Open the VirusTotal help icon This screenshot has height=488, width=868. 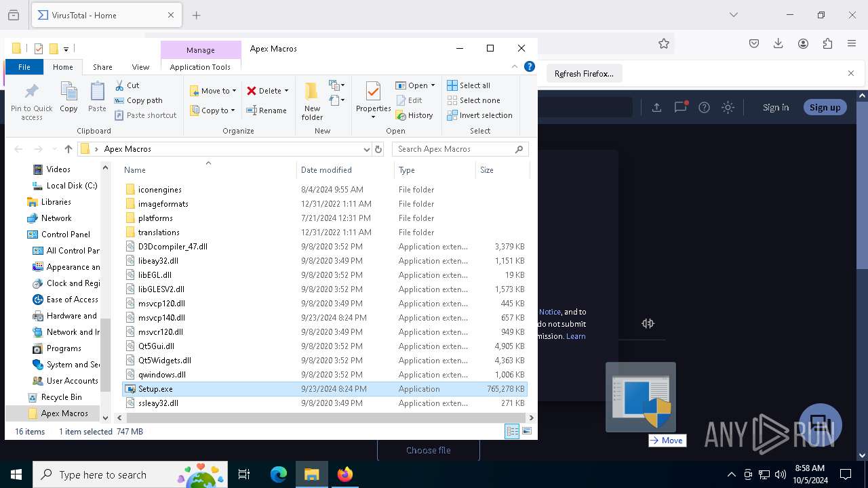[705, 107]
